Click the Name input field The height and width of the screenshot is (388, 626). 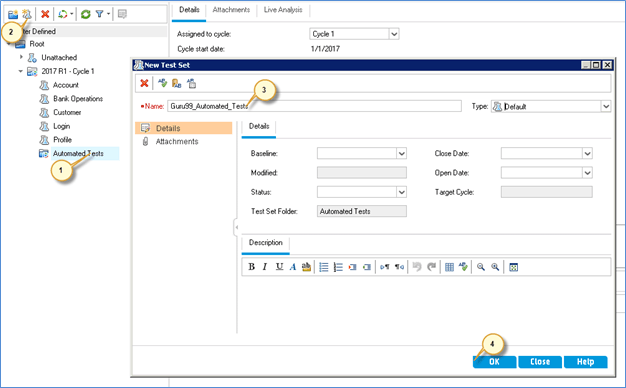pyautogui.click(x=314, y=106)
